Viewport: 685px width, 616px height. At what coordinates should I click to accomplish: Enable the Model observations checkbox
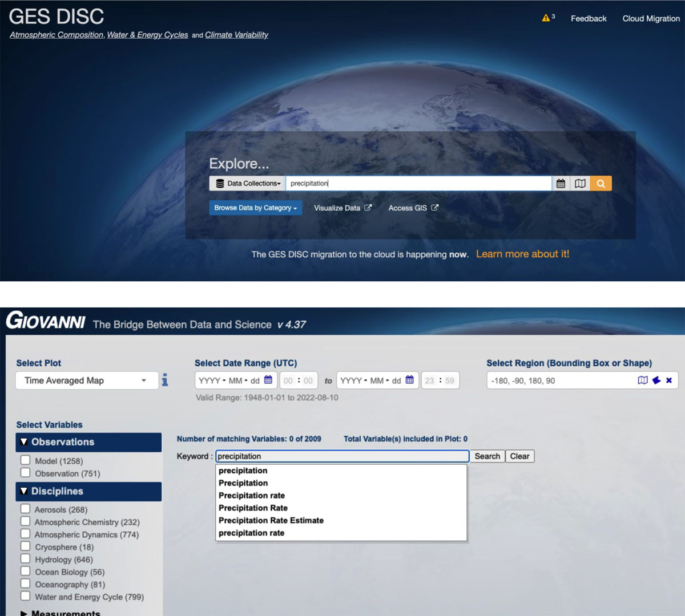click(26, 460)
